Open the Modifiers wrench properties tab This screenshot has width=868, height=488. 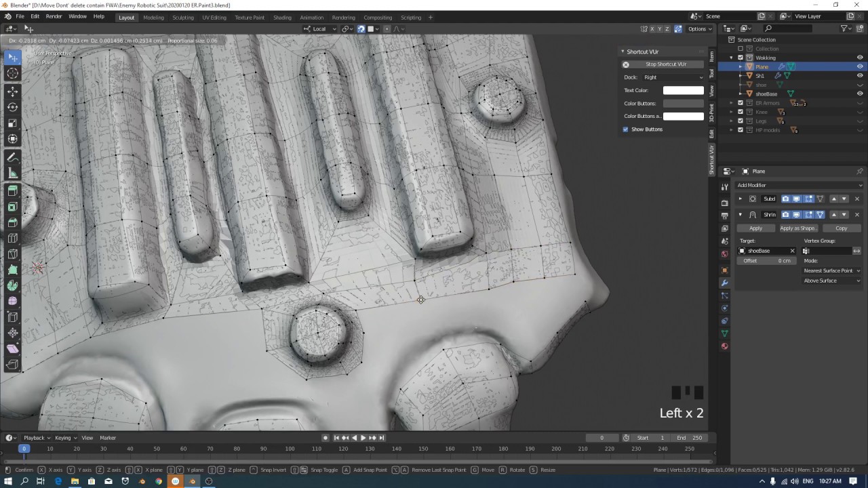(724, 283)
